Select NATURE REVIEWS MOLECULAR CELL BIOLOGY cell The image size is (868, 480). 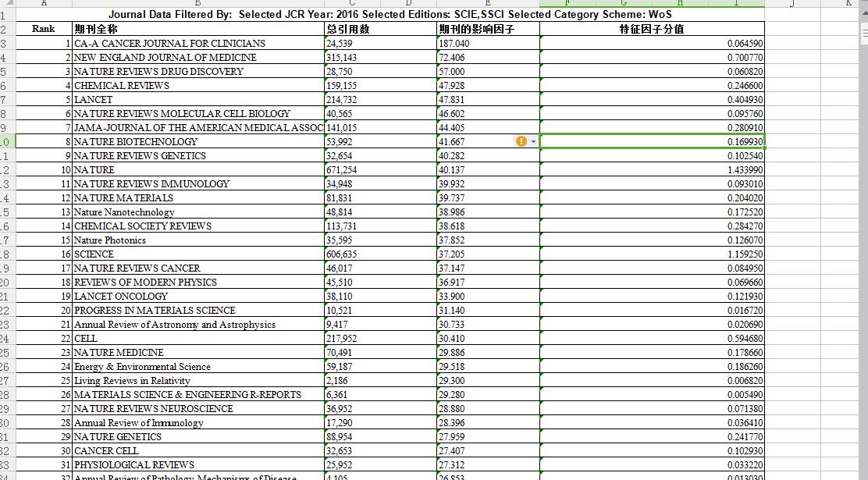pos(198,113)
